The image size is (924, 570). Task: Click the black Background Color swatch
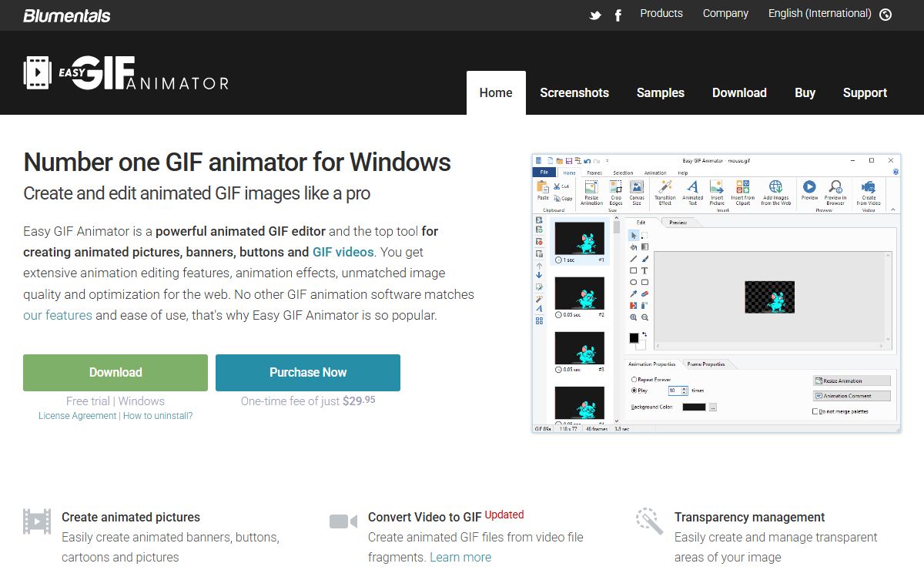coord(693,407)
